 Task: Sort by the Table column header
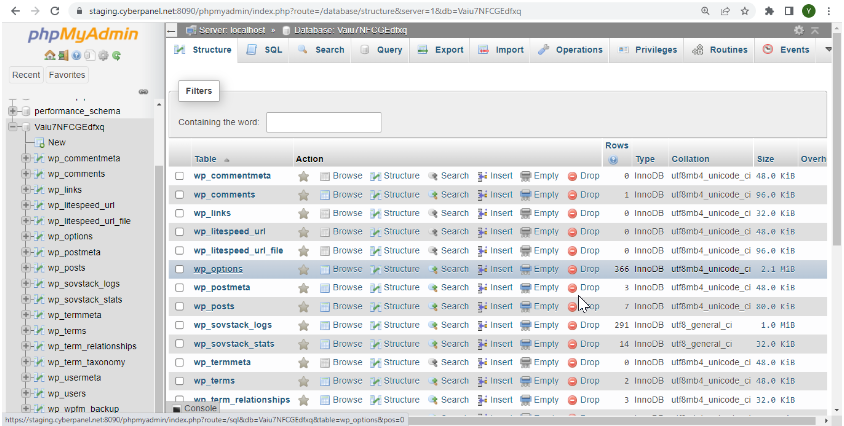coord(206,159)
